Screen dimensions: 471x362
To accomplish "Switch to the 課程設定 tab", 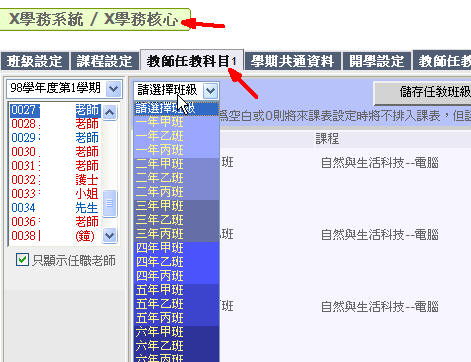I will click(104, 61).
